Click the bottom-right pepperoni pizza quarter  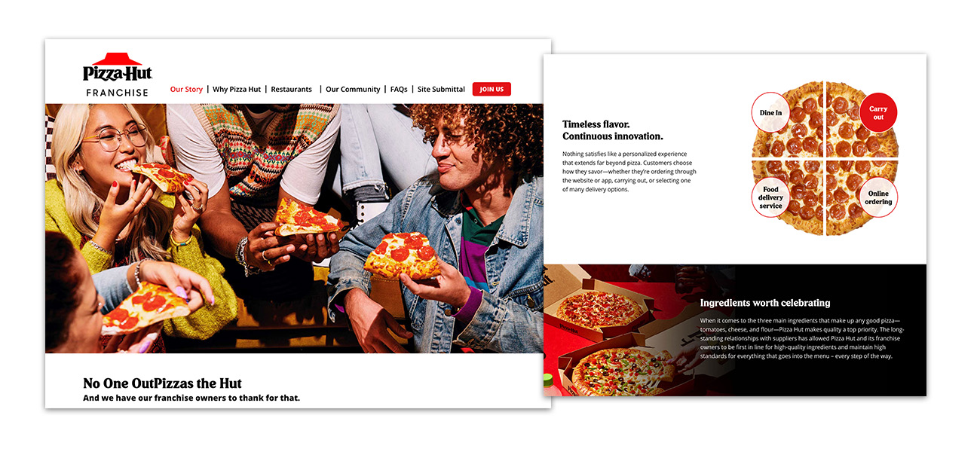[x=860, y=197]
